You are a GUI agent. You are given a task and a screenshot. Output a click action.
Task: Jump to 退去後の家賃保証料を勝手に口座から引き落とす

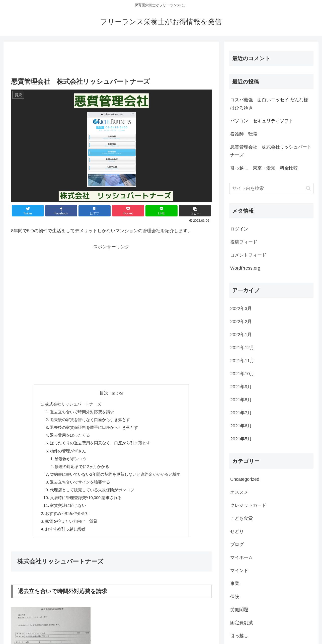click(x=94, y=428)
